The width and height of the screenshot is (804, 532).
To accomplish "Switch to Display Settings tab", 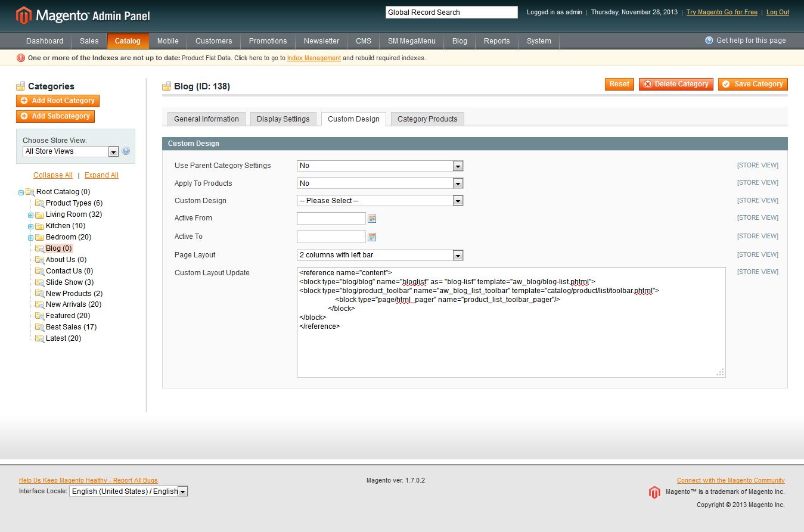I will click(283, 119).
